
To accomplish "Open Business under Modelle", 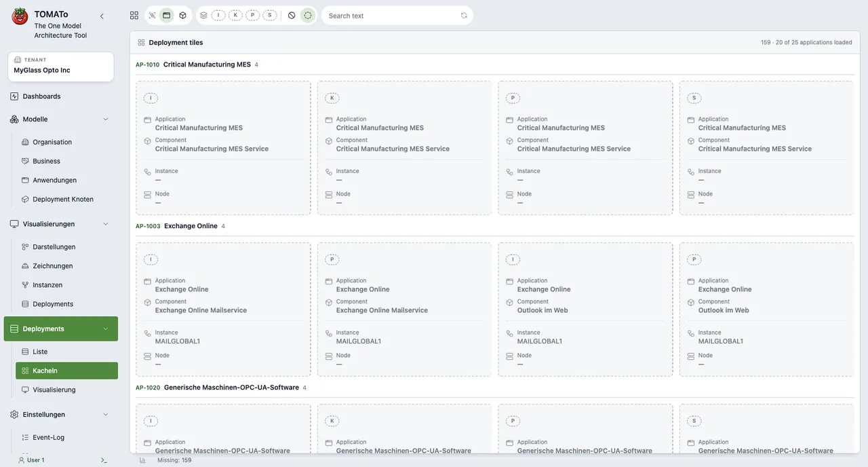I will pos(46,162).
